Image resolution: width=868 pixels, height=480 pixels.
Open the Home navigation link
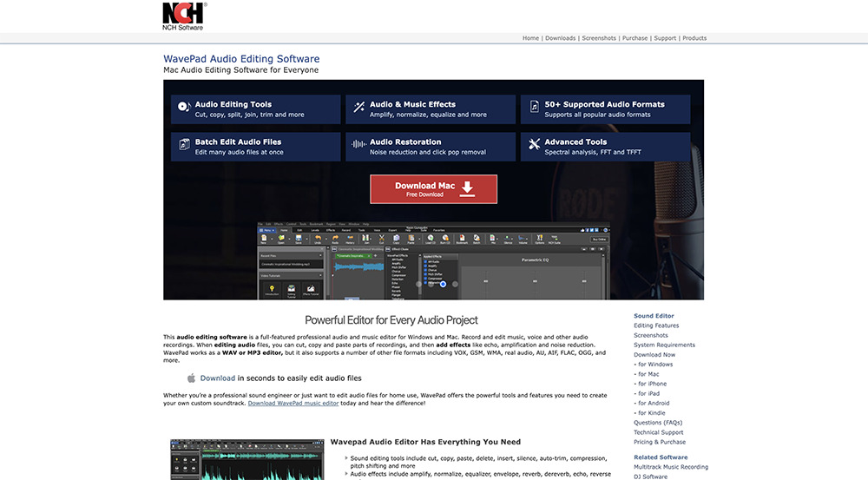click(530, 38)
